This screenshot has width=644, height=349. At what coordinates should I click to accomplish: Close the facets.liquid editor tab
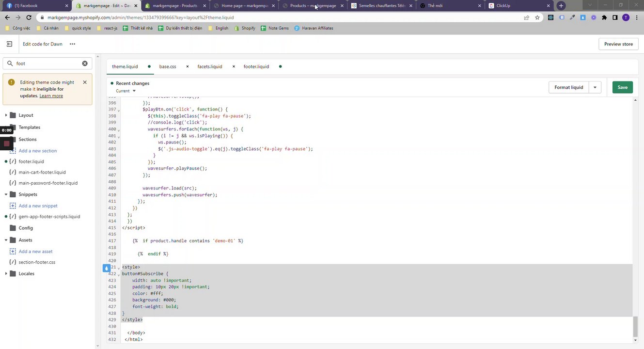[234, 66]
